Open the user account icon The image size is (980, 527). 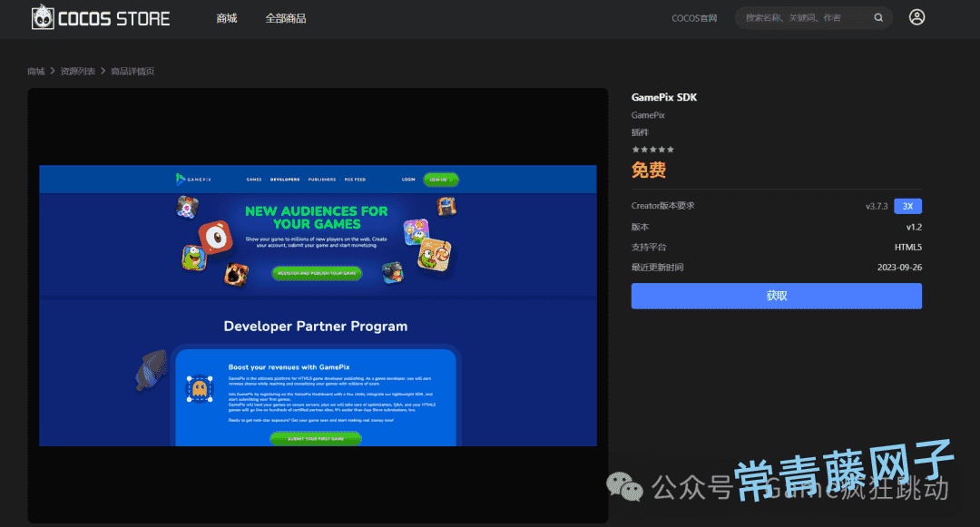(x=916, y=17)
